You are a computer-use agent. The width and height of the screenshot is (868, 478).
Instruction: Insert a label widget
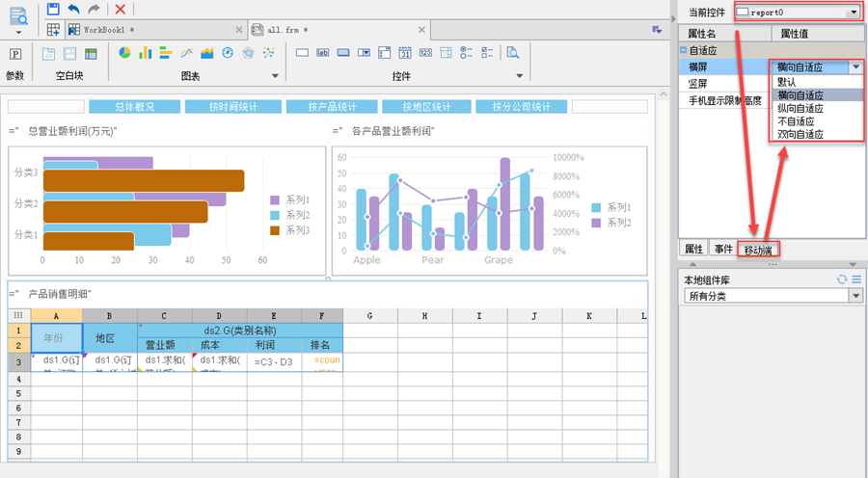coord(323,53)
